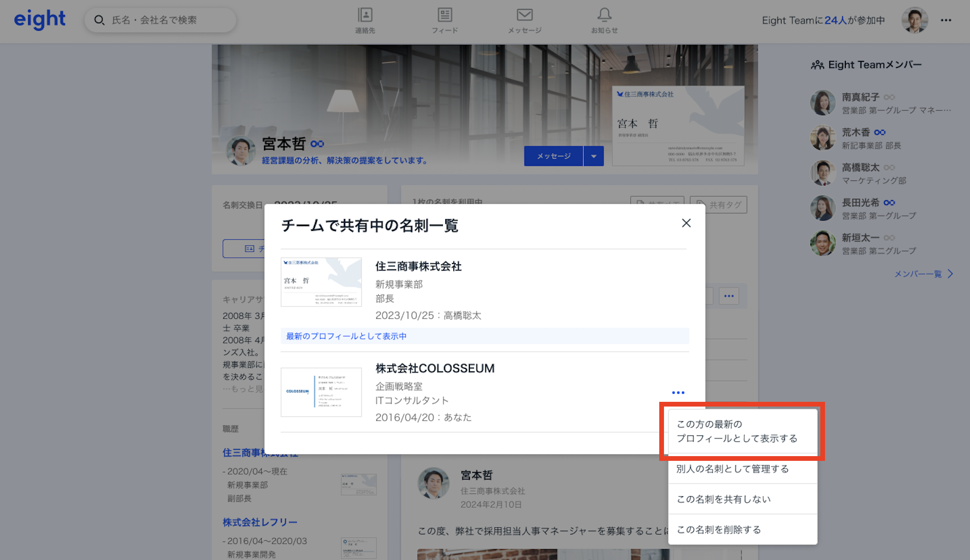
Task: Click the eight logo
Action: (40, 19)
